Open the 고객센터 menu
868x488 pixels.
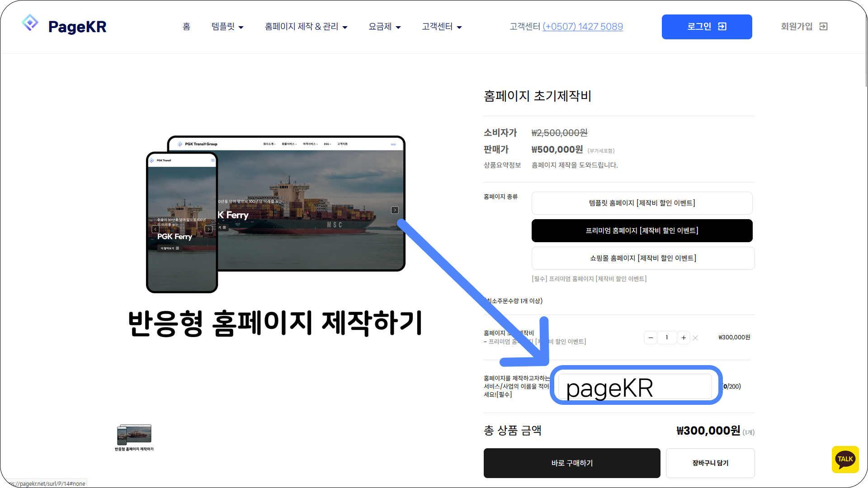(x=442, y=27)
